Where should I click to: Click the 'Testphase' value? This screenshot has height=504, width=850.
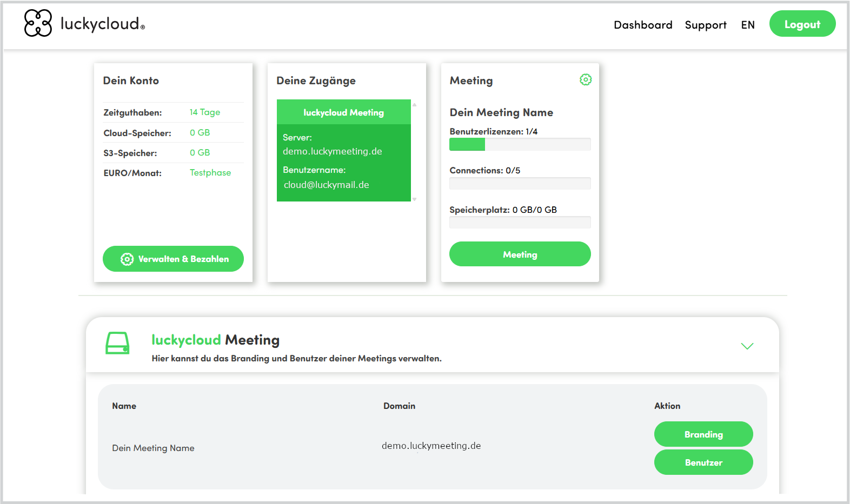click(210, 173)
